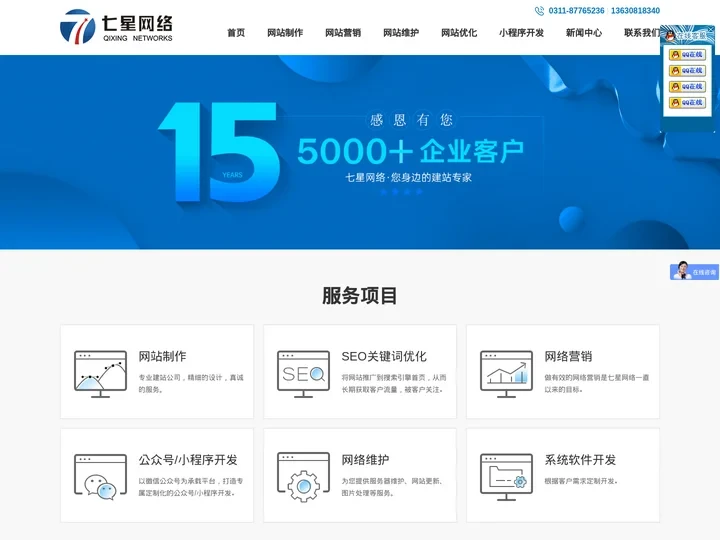Click the folder icon for 系统软件开发

[x=506, y=478]
